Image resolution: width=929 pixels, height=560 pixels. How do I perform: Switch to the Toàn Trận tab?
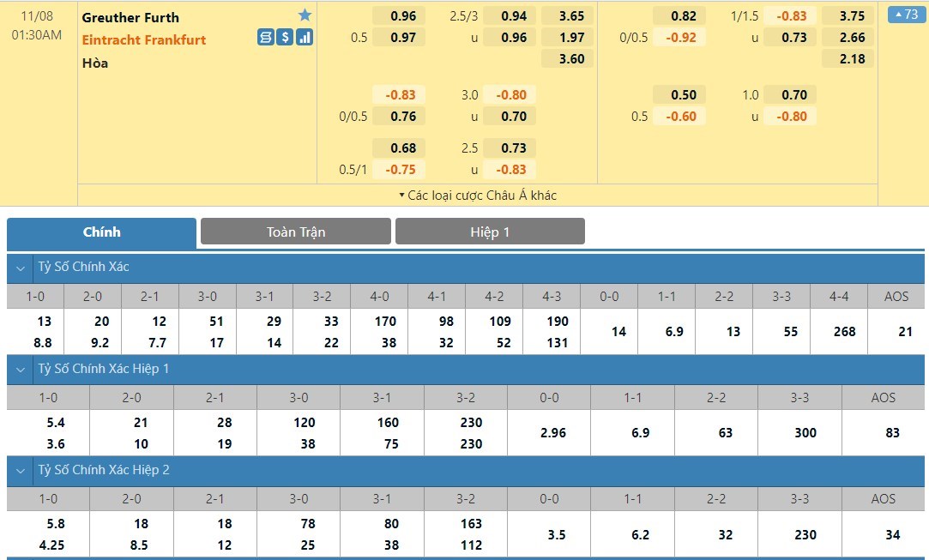click(x=295, y=232)
